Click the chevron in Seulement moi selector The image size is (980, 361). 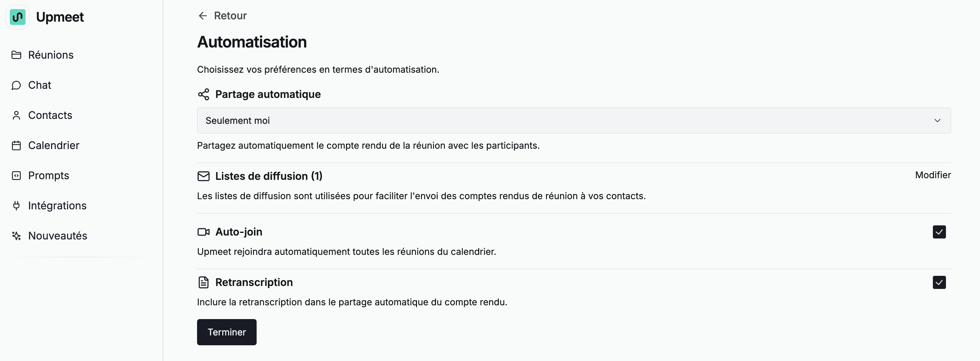click(937, 120)
